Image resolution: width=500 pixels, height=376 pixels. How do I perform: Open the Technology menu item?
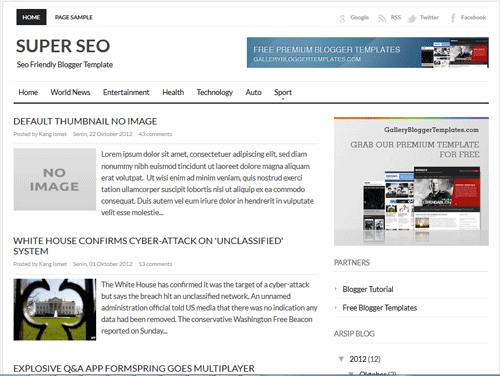(x=215, y=92)
